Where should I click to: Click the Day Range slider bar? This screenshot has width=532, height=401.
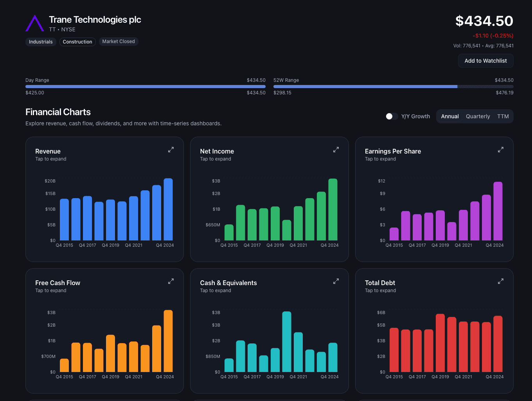point(145,87)
